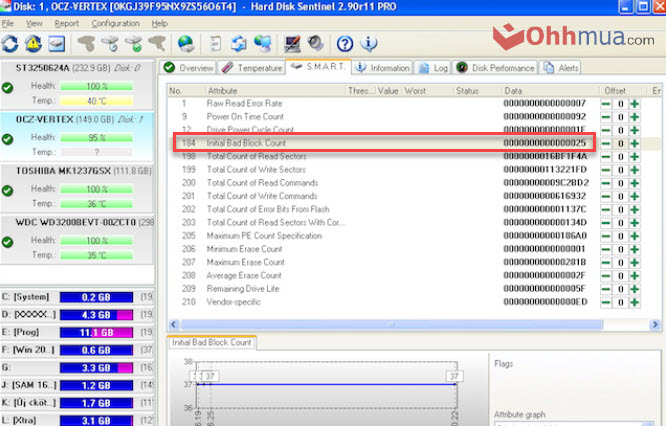Click the speaker sound toolbar icon
The image size is (666, 426).
[316, 43]
